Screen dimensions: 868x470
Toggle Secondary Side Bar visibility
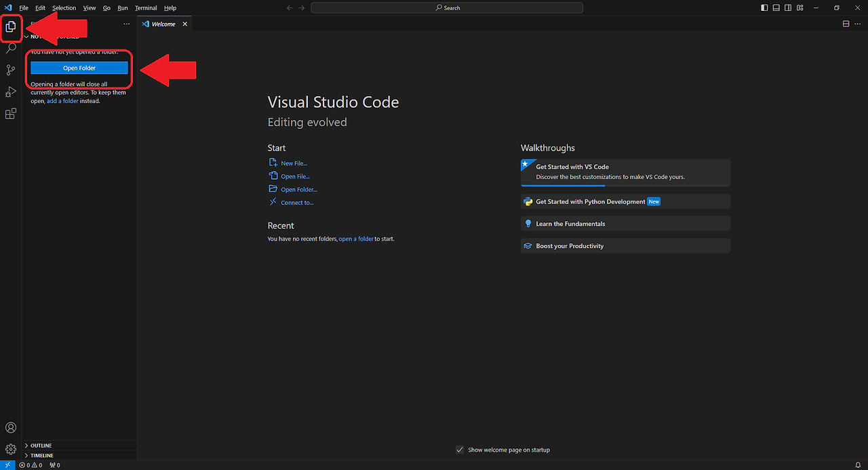pos(787,7)
